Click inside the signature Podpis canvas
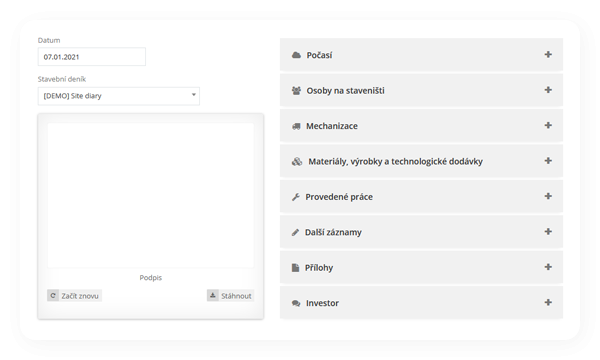Image resolution: width=600 pixels, height=360 pixels. (151, 195)
